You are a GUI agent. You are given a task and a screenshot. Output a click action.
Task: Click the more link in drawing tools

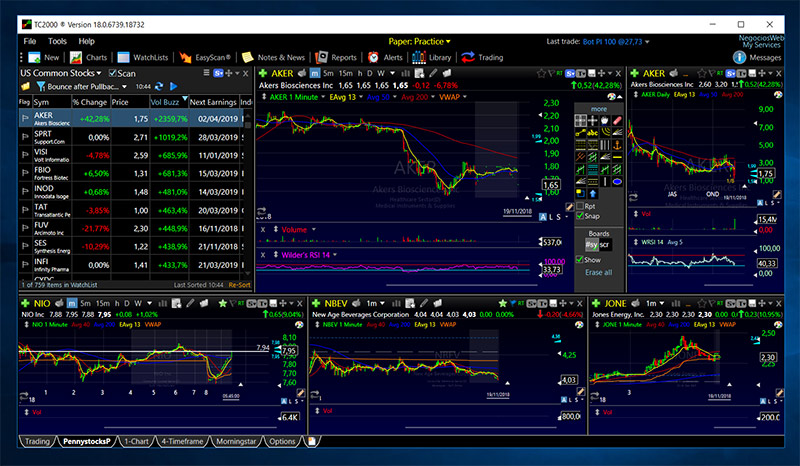tap(598, 109)
